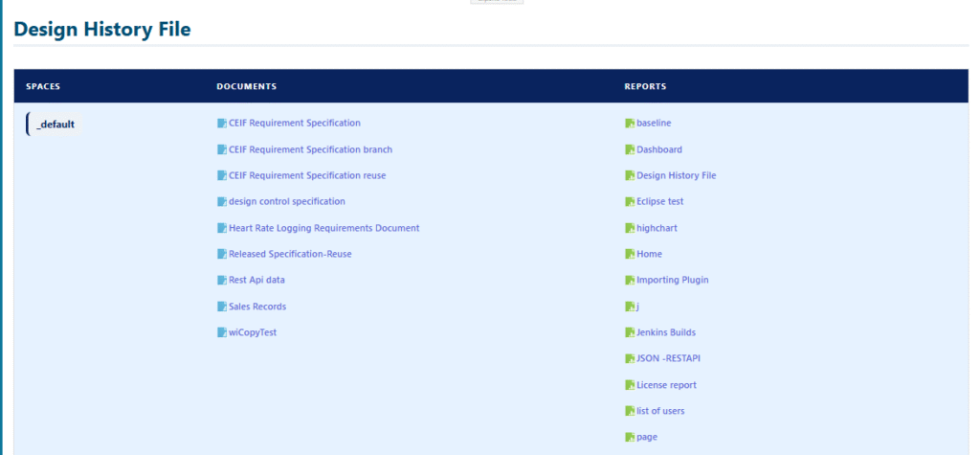Click document icon beside CEIF Requirement Specification
Viewport: 980px width, 455px height.
click(222, 124)
